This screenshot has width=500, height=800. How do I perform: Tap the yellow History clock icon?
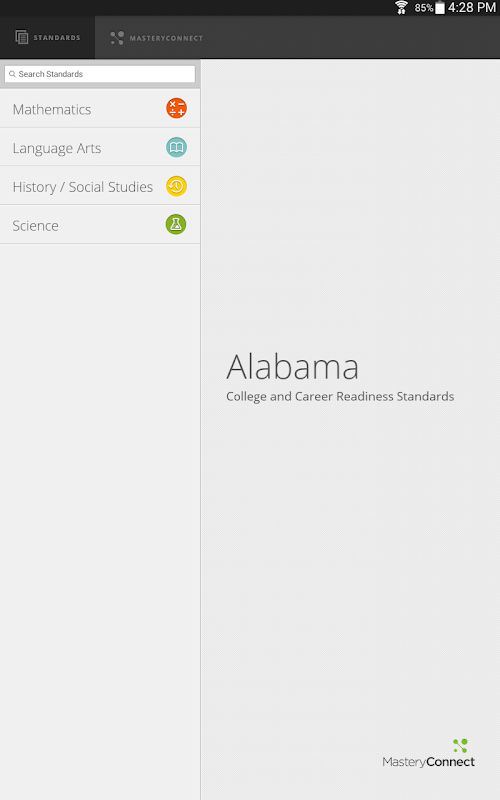(x=176, y=186)
